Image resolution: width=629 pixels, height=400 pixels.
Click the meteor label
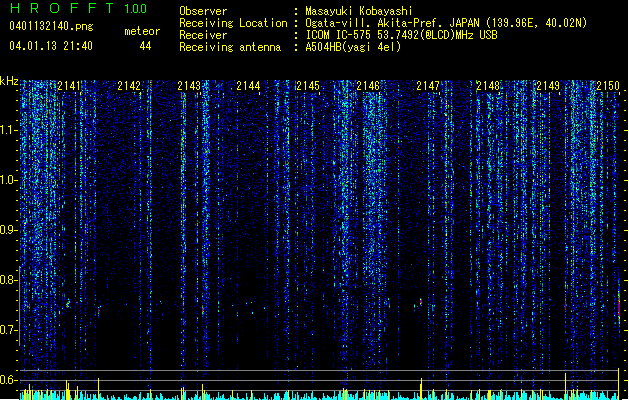coord(142,31)
